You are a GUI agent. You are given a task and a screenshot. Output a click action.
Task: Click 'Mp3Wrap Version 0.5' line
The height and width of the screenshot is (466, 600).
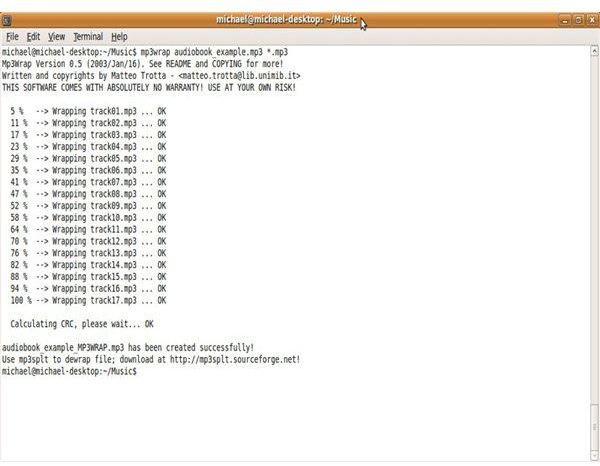tap(143, 64)
